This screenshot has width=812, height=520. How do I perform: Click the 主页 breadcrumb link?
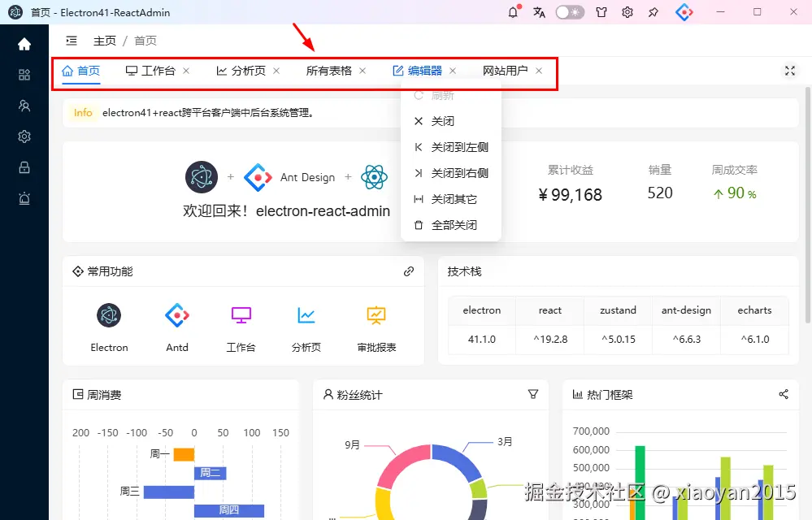point(105,41)
